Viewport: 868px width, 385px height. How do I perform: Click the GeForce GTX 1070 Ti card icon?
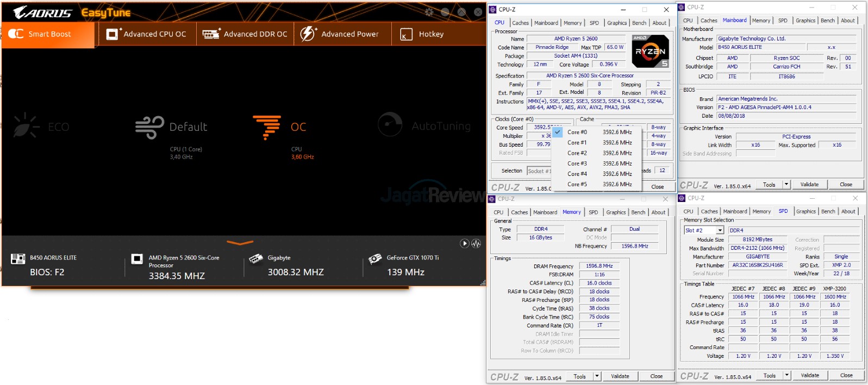[x=375, y=259]
